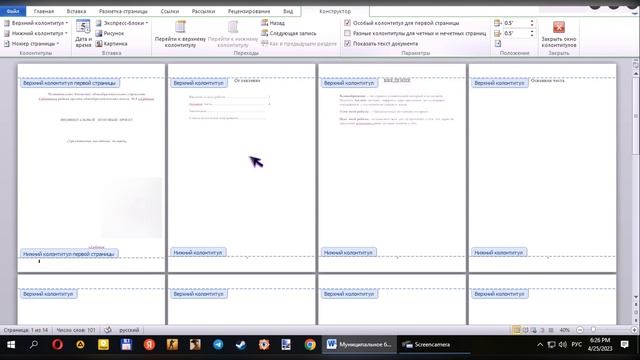Adjust footer position stepper arrows
Image resolution: width=640 pixels, height=360 pixels.
(x=531, y=33)
